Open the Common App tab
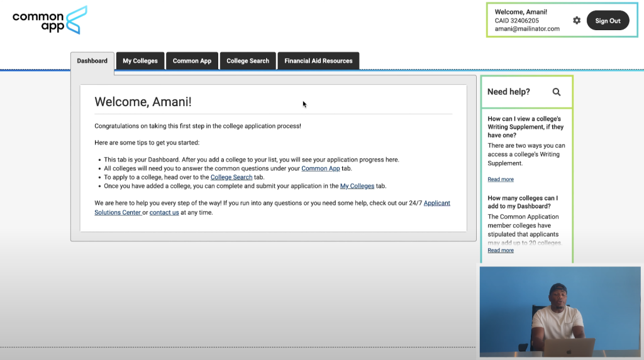Viewport: 644px width, 360px height. pos(192,61)
